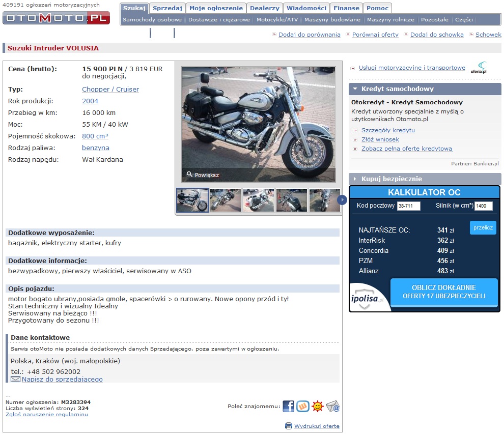
Task: Click the ipolisa.pl logo
Action: click(368, 299)
